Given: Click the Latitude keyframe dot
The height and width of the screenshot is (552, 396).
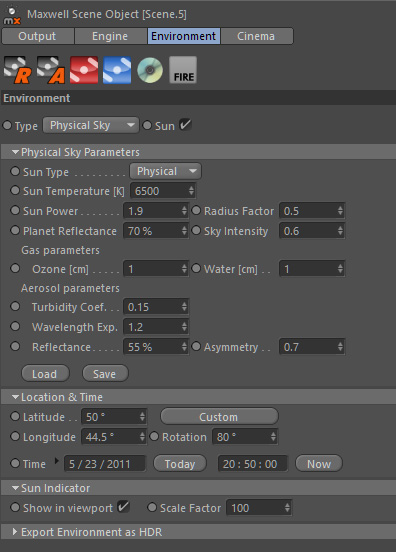Looking at the screenshot, I should (15, 416).
